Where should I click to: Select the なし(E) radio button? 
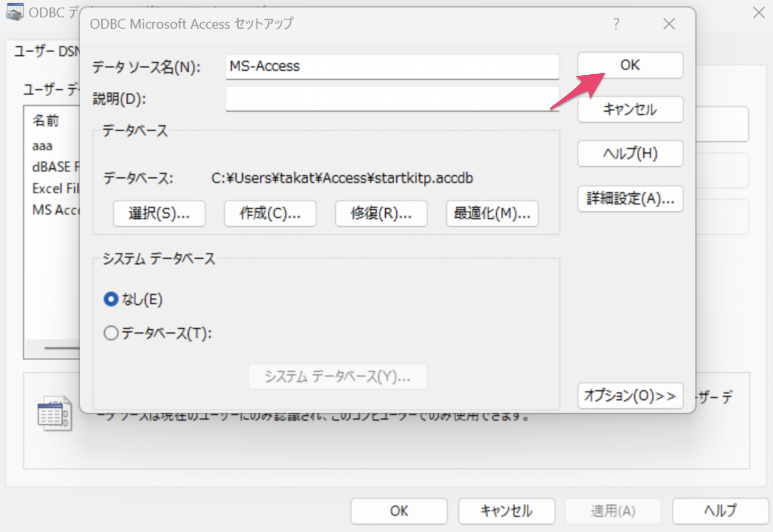[x=111, y=299]
